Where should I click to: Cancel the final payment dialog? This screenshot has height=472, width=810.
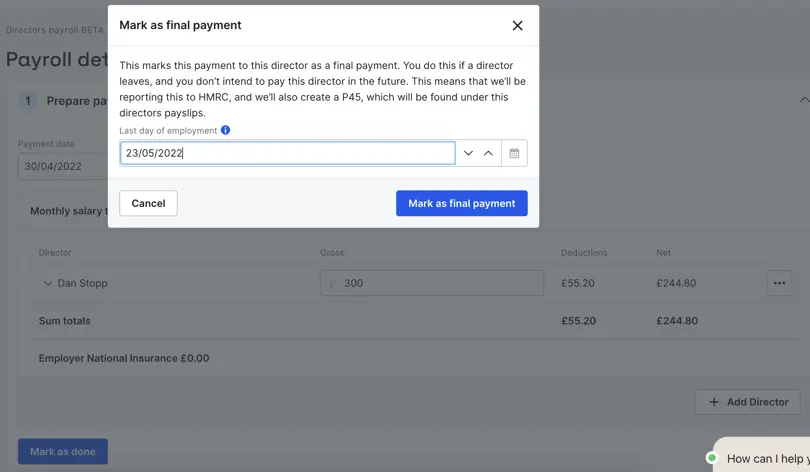(x=148, y=203)
